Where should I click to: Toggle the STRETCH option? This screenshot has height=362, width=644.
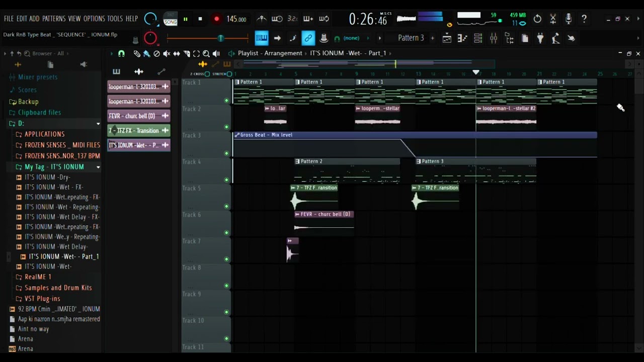229,74
